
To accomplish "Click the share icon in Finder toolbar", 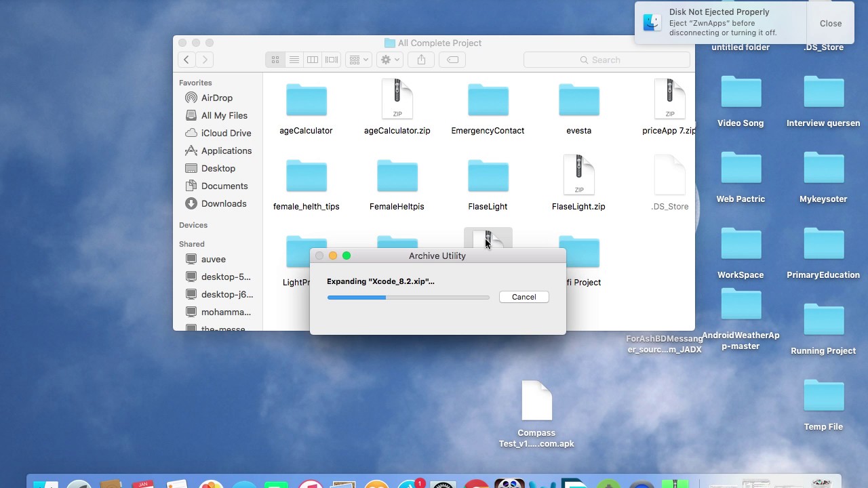I will click(421, 60).
